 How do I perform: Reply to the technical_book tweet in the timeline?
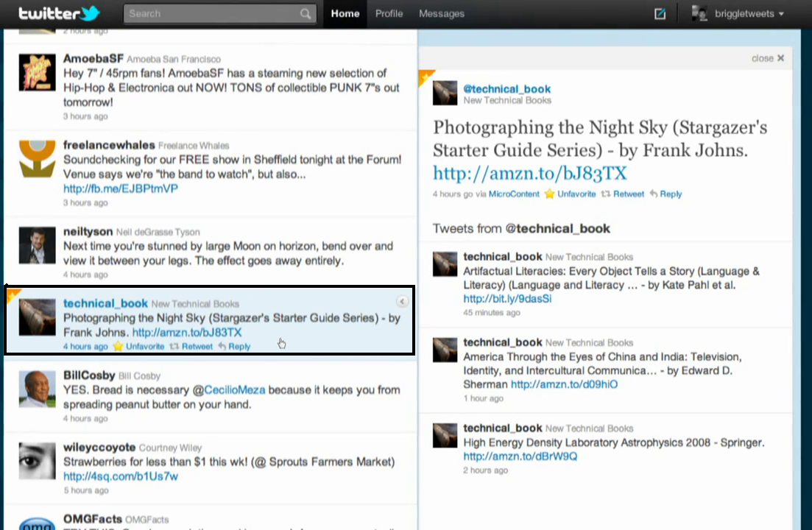(234, 347)
